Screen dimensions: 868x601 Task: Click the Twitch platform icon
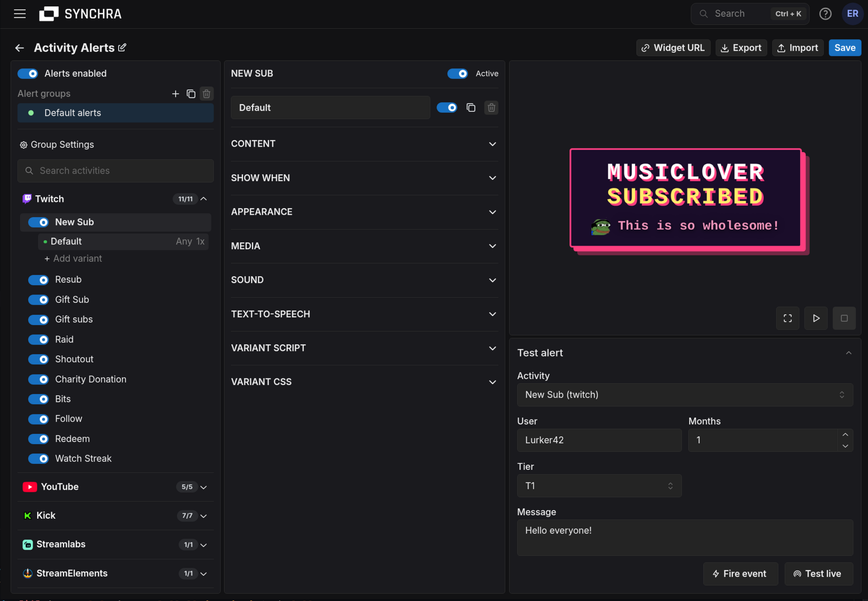point(27,199)
